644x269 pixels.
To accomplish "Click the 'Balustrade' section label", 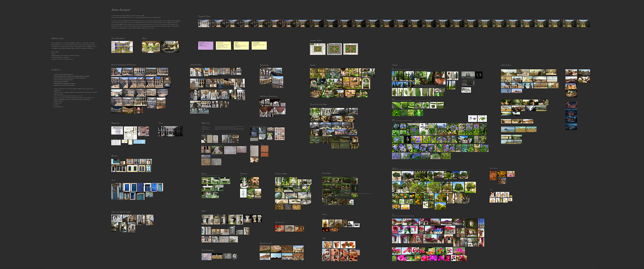I will pos(264,65).
